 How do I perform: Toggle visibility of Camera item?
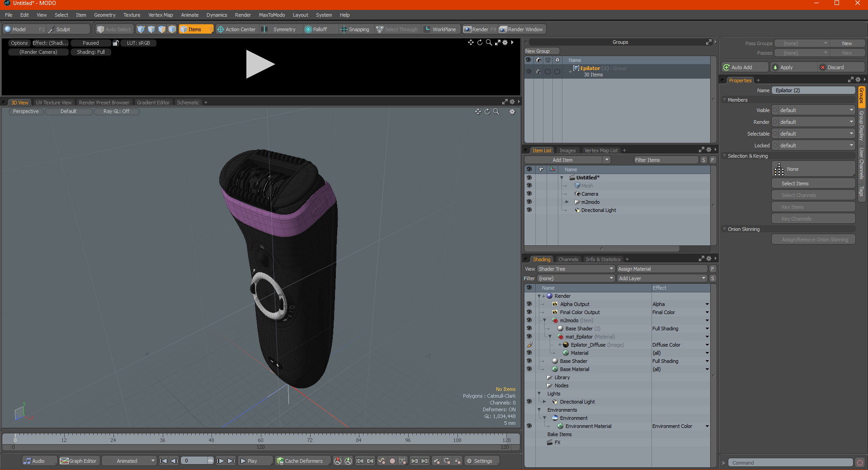click(x=529, y=194)
